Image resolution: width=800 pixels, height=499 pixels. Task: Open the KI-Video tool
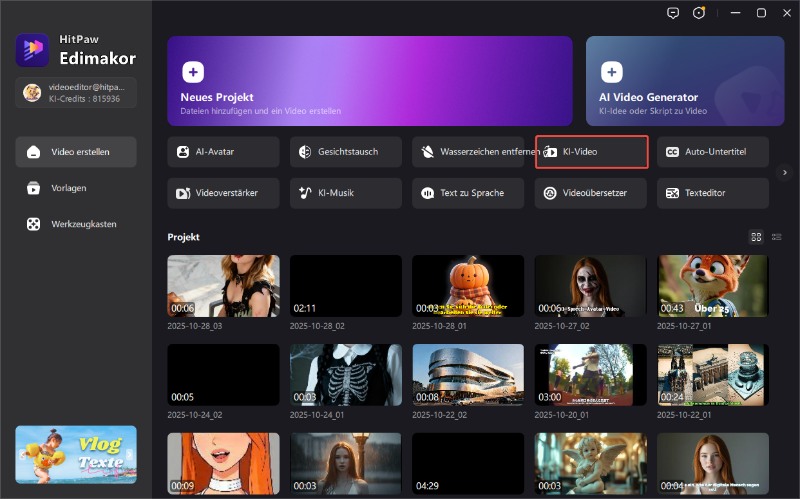(x=591, y=152)
